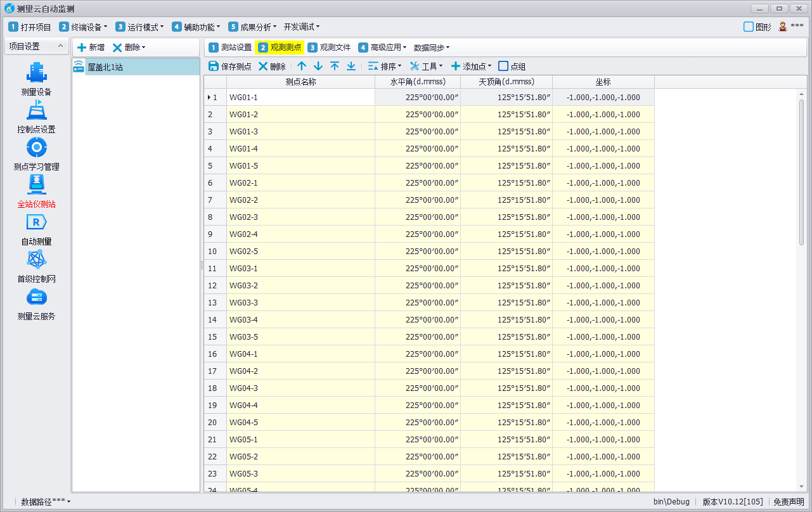
Task: Launch 自动测量 from the sidebar
Action: [x=36, y=223]
